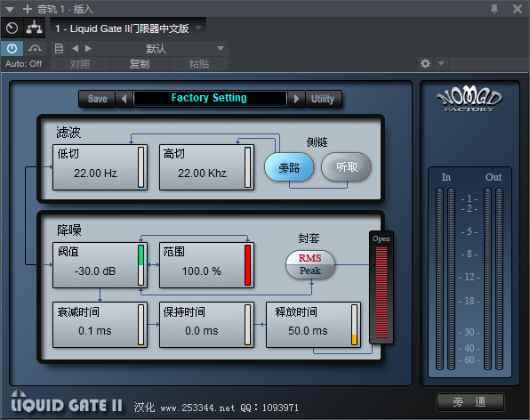Expand the Liquid Gate II plugin selector dropdown

coord(198,28)
